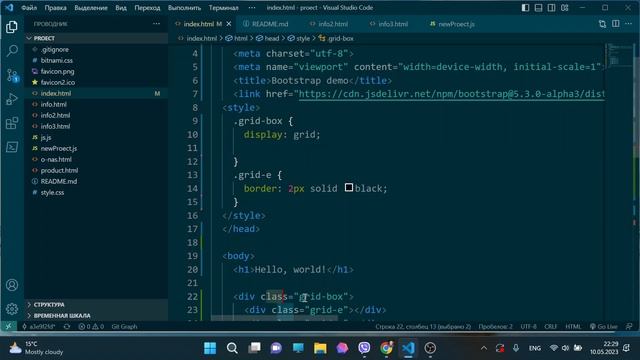This screenshot has width=640, height=360.
Task: Click the .grid-box breadcrumb segment
Action: pyautogui.click(x=336, y=38)
